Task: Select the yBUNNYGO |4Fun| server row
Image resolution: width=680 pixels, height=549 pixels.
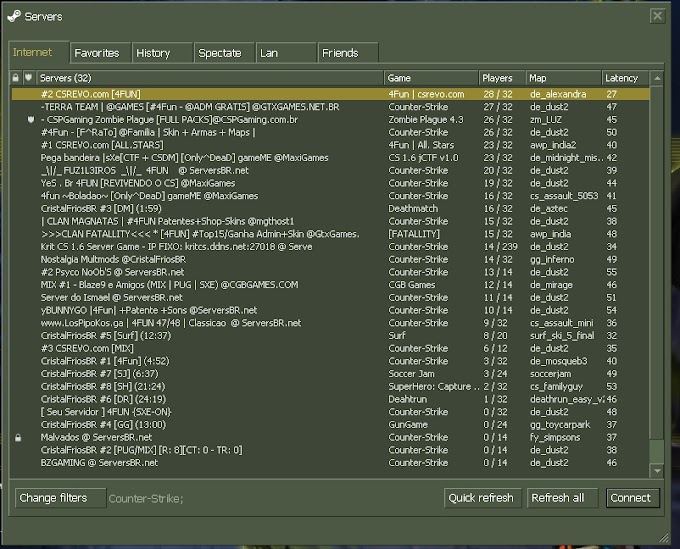Action: click(330, 310)
